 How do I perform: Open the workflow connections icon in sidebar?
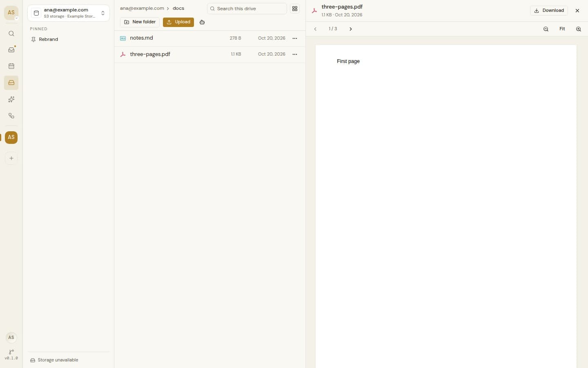click(x=11, y=116)
